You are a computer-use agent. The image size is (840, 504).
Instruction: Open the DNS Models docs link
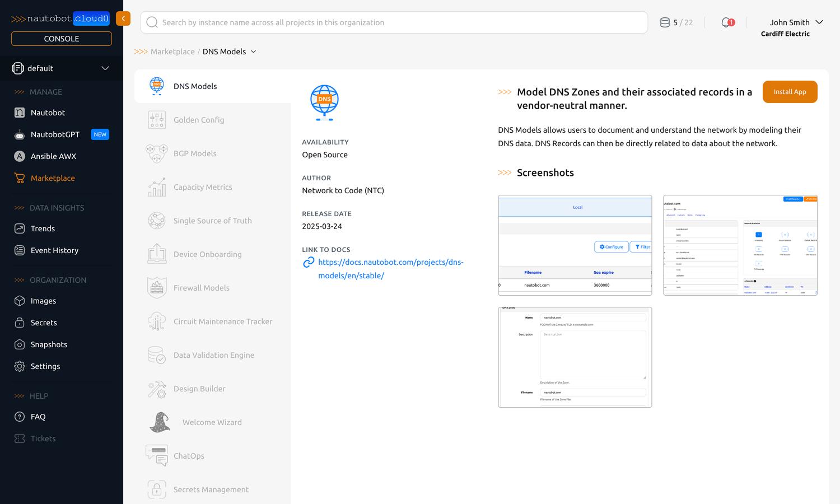(x=390, y=269)
